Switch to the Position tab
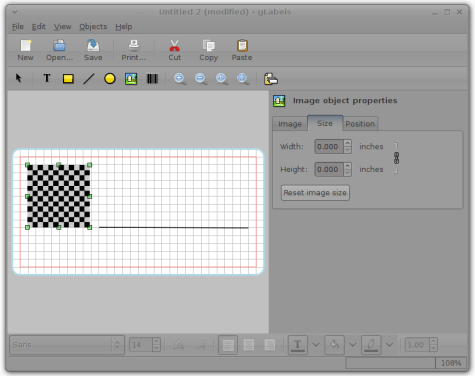475x376 pixels. 360,124
